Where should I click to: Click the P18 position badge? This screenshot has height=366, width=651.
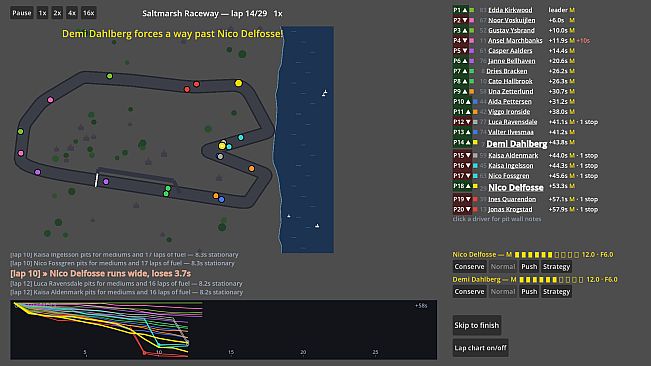coord(462,186)
